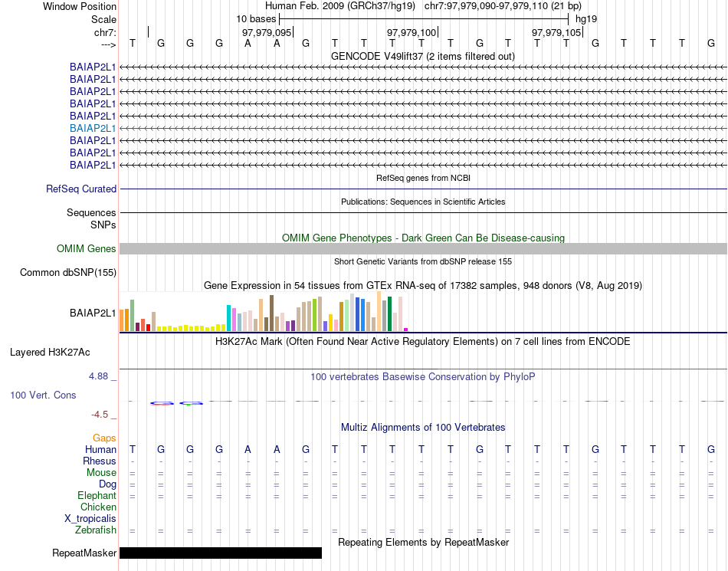728x571 pixels.
Task: Click 'RefSeq genes from NCBI' track title
Action: click(423, 178)
